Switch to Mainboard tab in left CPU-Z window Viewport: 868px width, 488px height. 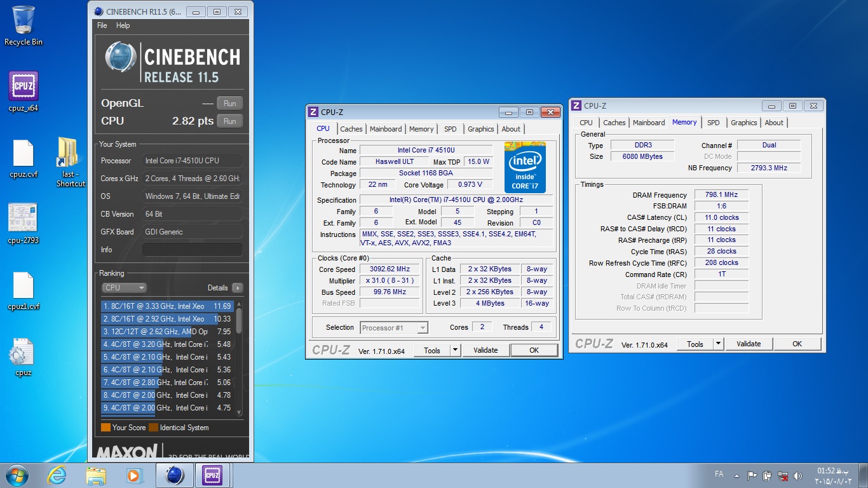click(x=386, y=129)
